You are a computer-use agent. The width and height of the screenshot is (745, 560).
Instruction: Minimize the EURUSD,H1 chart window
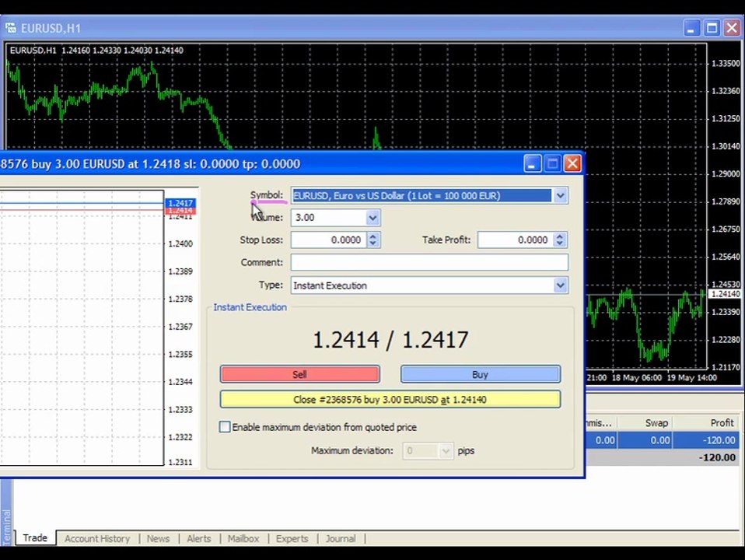coord(691,28)
